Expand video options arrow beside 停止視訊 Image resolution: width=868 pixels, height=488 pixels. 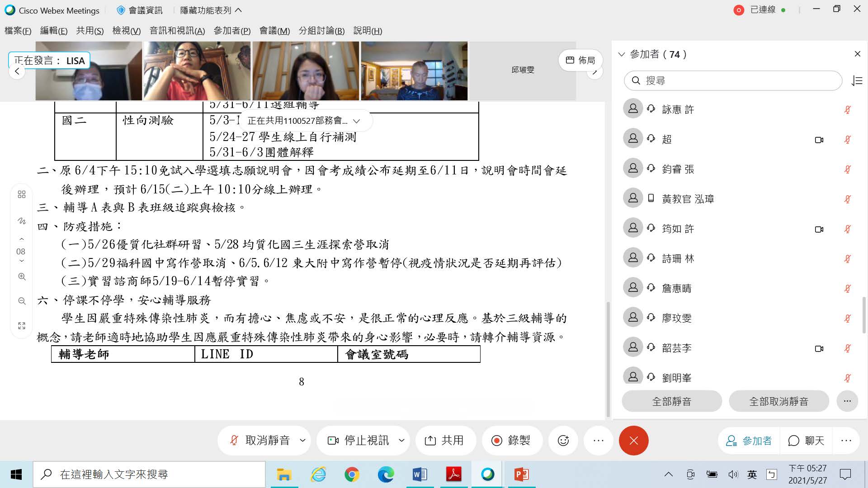click(401, 441)
